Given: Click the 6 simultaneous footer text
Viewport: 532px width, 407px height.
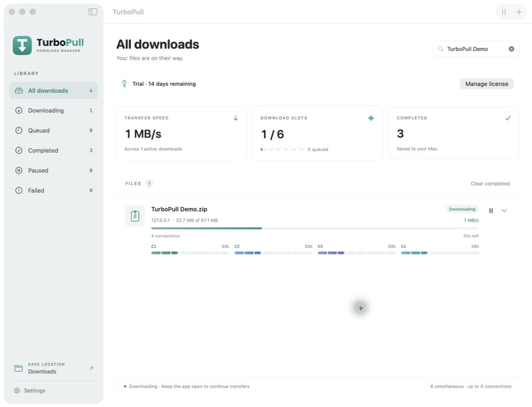Looking at the screenshot, I should point(471,386).
